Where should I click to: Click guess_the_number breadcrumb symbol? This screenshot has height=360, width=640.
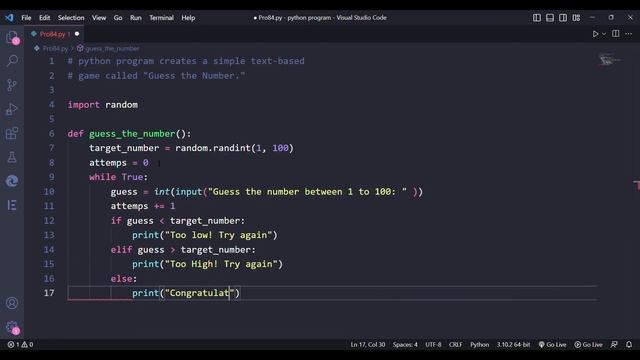[112, 48]
